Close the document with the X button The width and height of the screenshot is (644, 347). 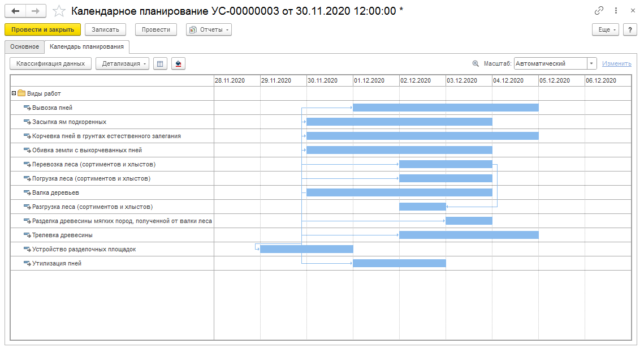(x=633, y=11)
